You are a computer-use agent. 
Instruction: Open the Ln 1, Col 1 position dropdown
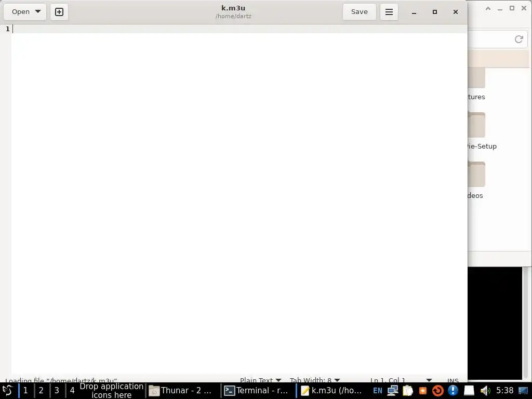point(401,380)
